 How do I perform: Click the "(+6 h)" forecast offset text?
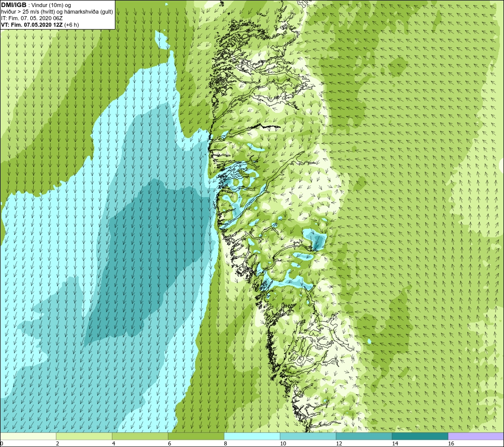(x=72, y=25)
